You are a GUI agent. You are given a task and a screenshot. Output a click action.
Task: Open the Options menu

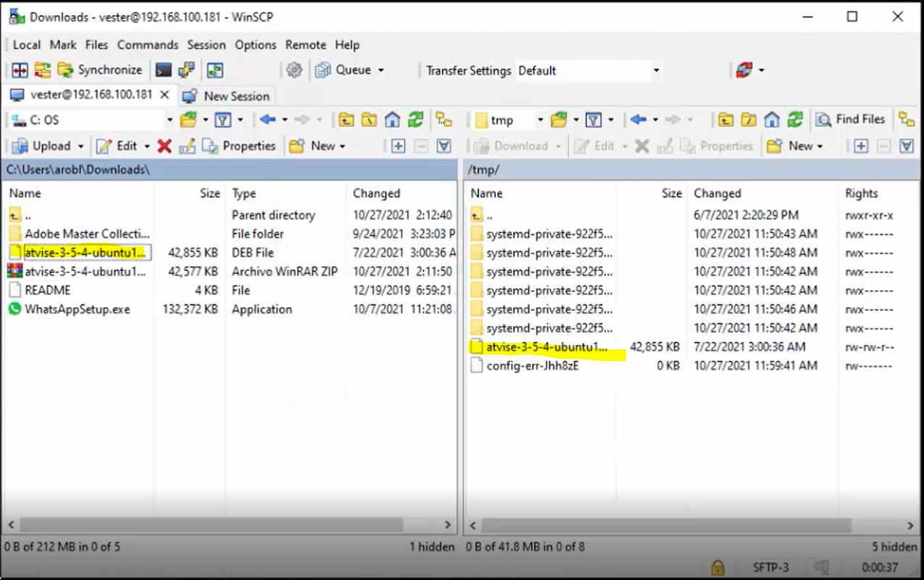[256, 45]
